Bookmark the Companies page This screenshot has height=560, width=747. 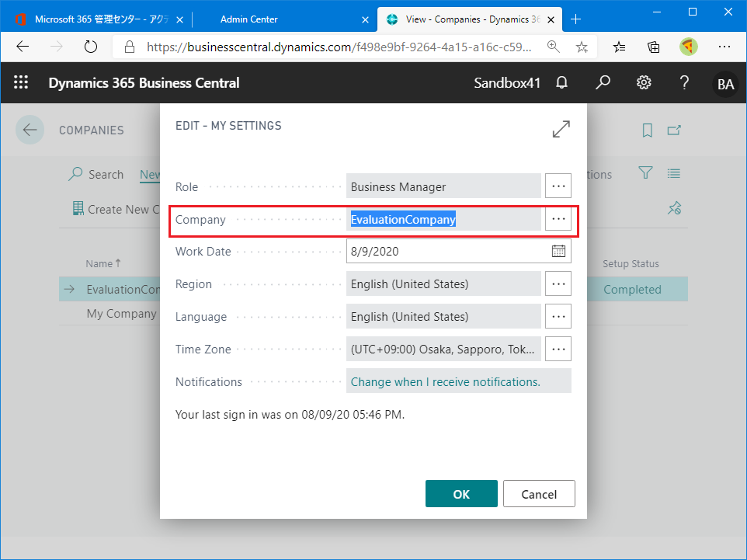pos(647,130)
